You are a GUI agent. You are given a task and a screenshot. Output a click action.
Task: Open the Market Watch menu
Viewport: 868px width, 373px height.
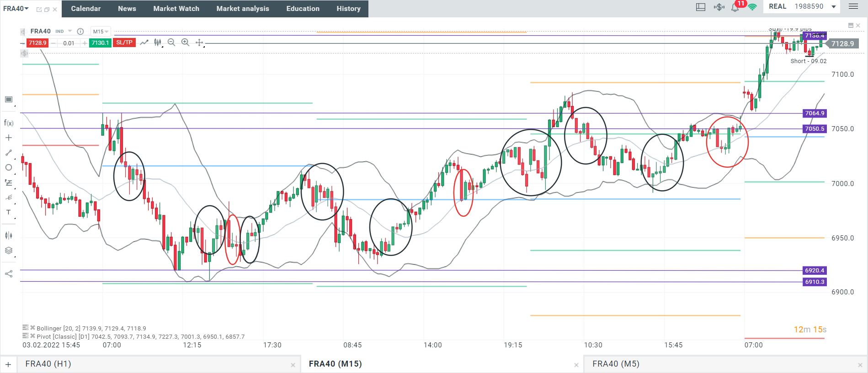click(176, 9)
